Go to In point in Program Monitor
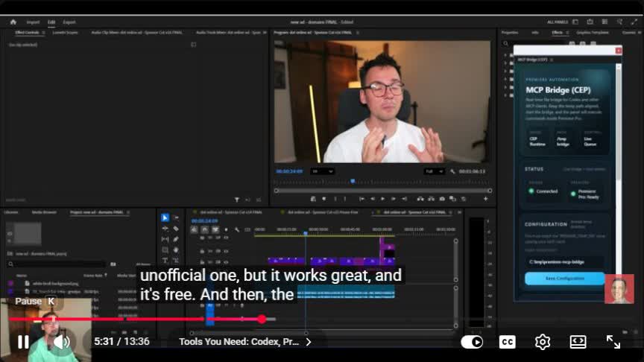The width and height of the screenshot is (644, 362). tap(362, 199)
